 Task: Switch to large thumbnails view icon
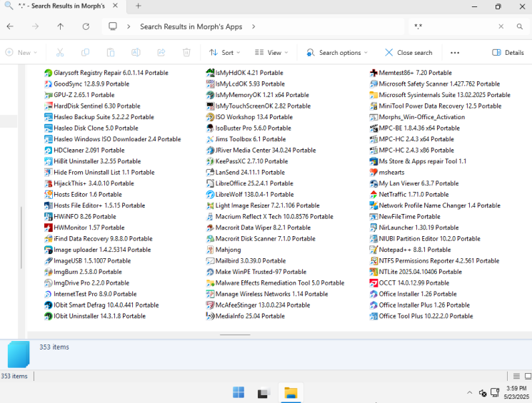[x=528, y=376]
